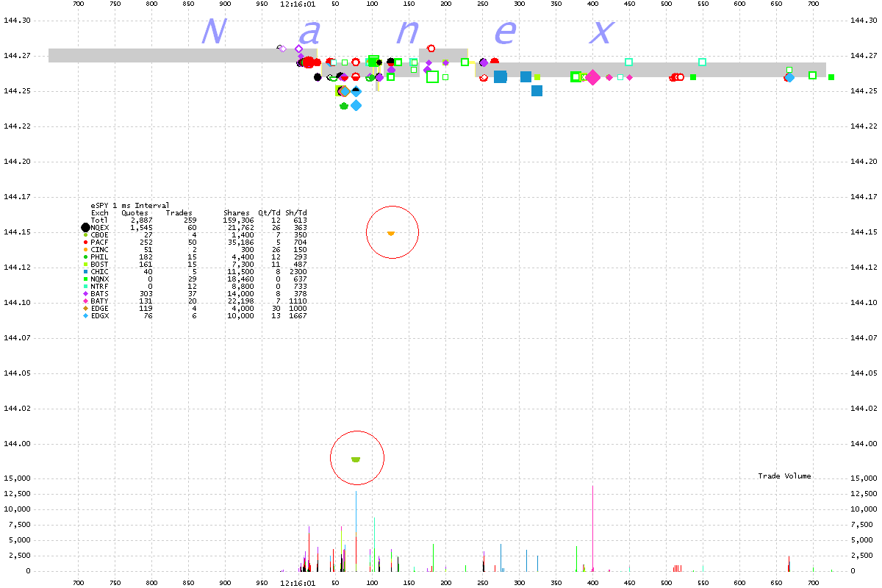
Task: Click the "12:16:01" time label on the top axis
Action: 298,4
